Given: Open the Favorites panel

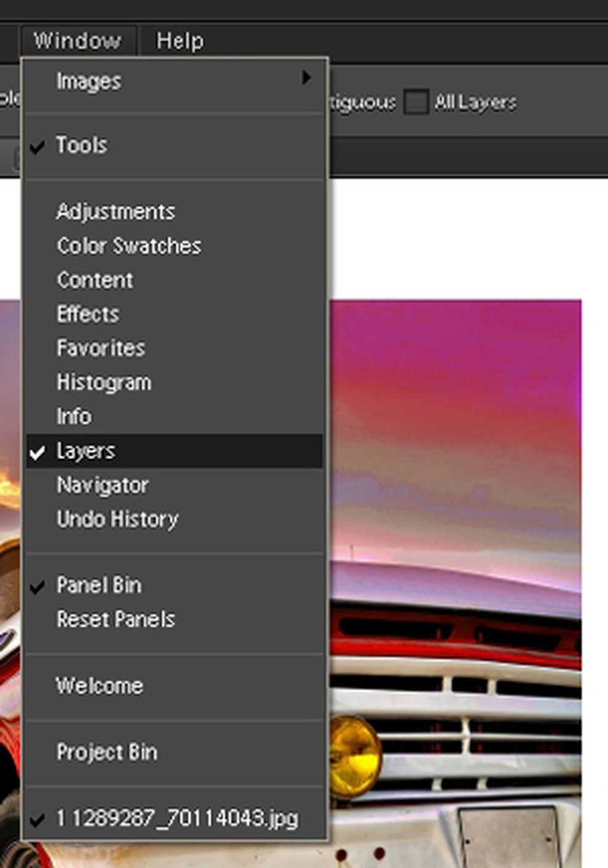Looking at the screenshot, I should [101, 348].
